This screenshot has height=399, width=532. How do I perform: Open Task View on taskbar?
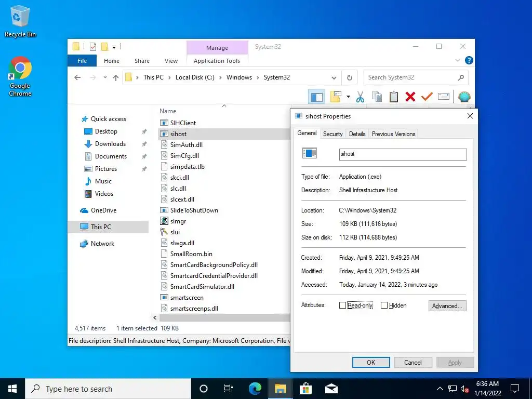229,389
